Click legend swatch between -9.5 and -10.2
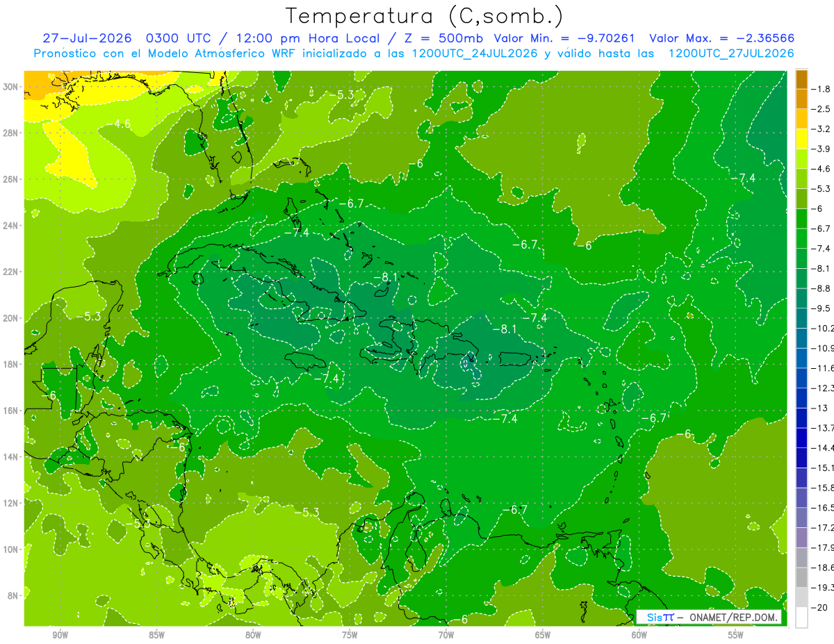The width and height of the screenshot is (834, 644). (801, 318)
